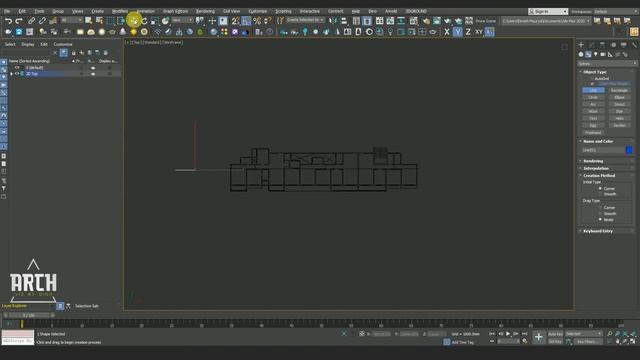Select the Geometry category sphere icon
This screenshot has width=640, height=360.
coord(581,54)
